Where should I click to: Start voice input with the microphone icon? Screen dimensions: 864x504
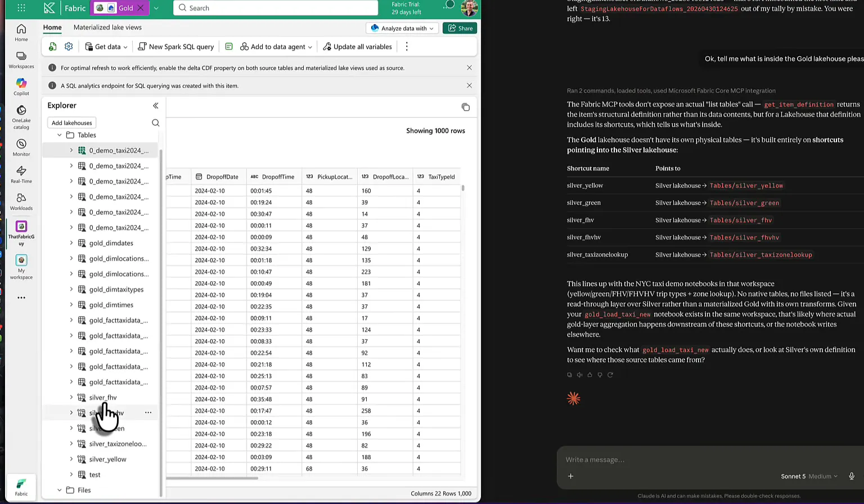[852, 476]
